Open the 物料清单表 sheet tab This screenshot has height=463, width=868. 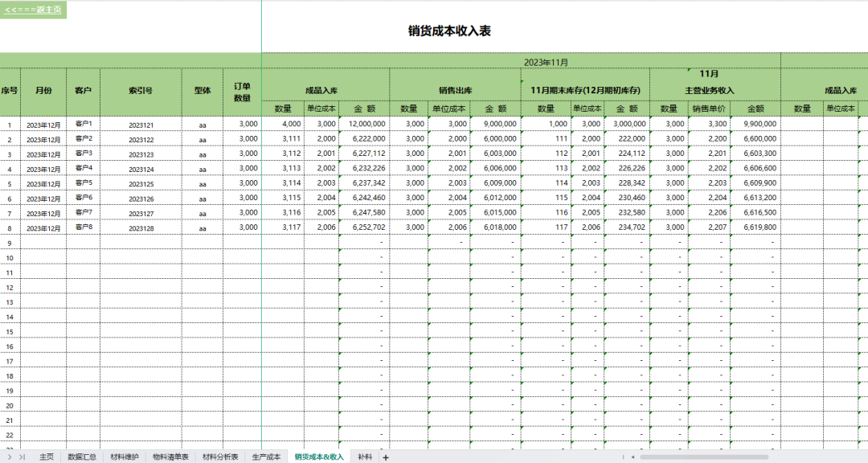(x=170, y=457)
